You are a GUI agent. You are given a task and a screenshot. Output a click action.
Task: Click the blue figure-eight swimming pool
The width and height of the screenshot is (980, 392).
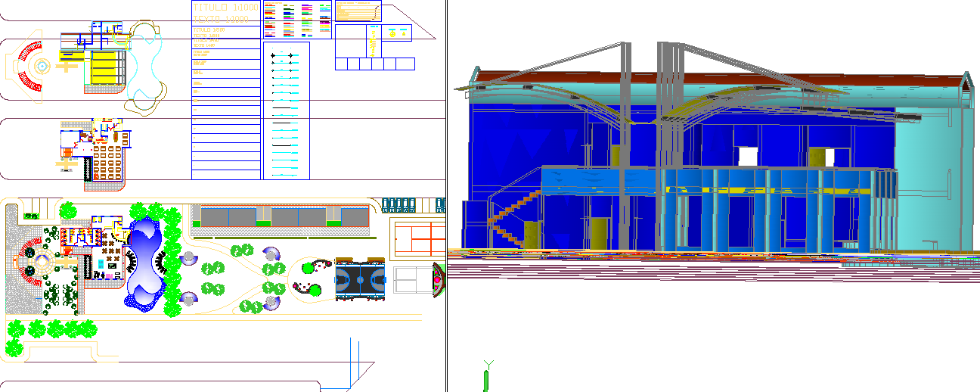click(145, 263)
